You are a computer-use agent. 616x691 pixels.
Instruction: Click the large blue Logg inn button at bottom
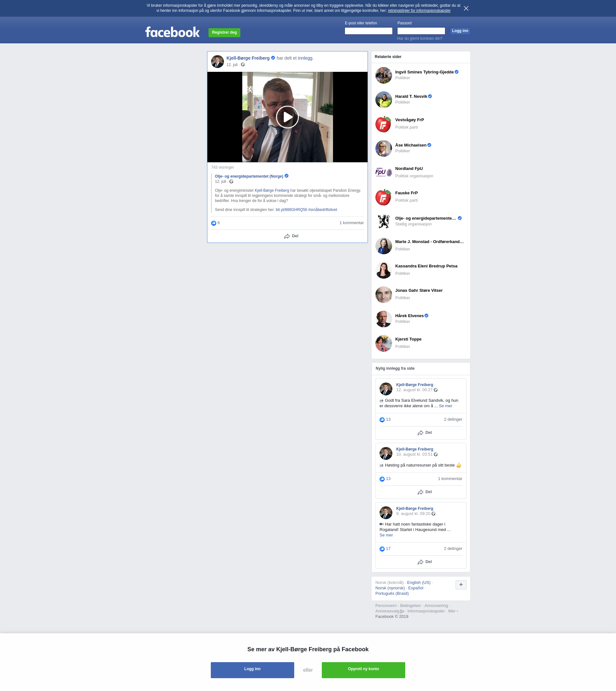(252, 670)
